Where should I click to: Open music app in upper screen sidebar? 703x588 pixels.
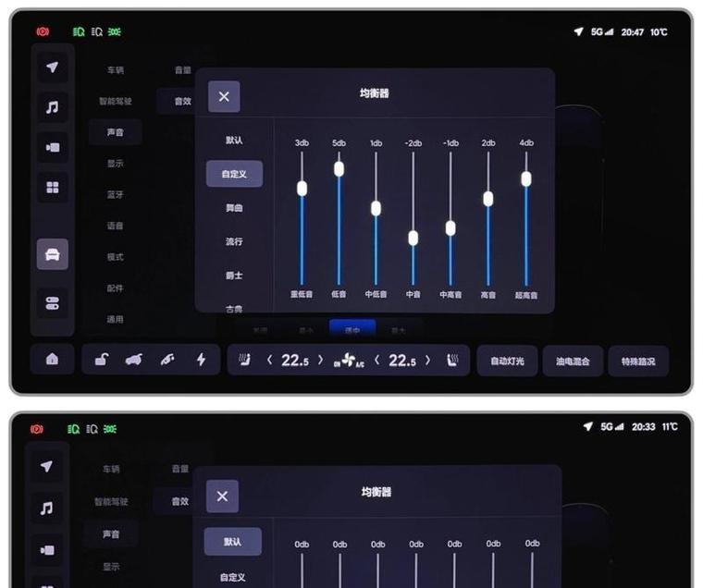point(53,107)
